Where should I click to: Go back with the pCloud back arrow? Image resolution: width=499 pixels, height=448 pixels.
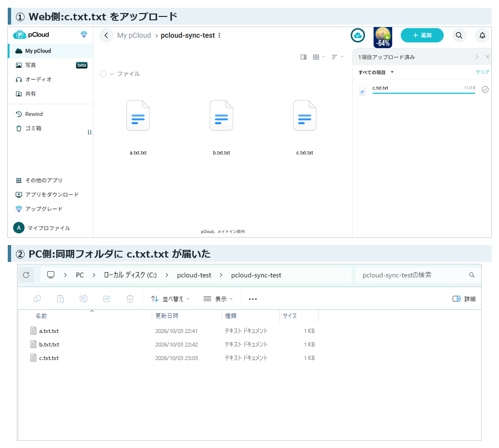click(x=106, y=35)
